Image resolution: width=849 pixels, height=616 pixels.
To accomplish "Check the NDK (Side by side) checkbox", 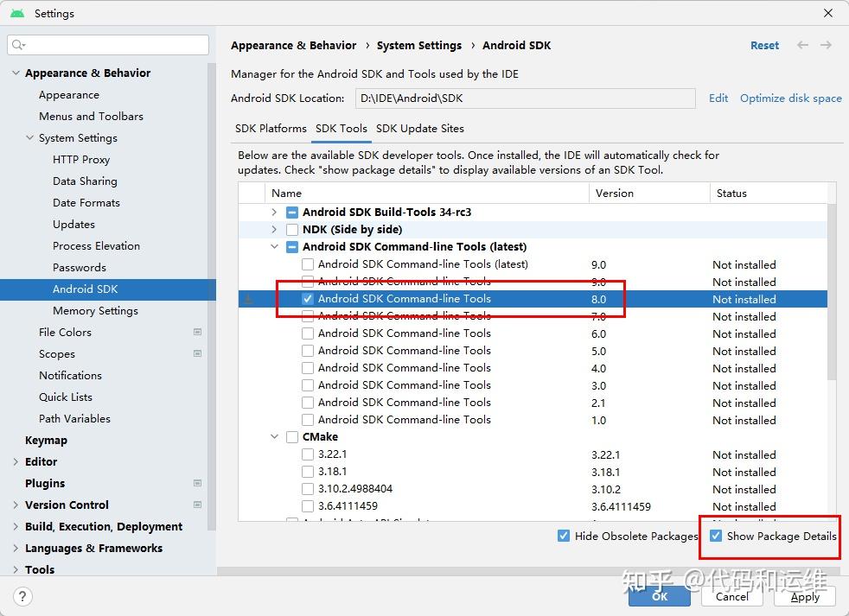I will click(292, 230).
